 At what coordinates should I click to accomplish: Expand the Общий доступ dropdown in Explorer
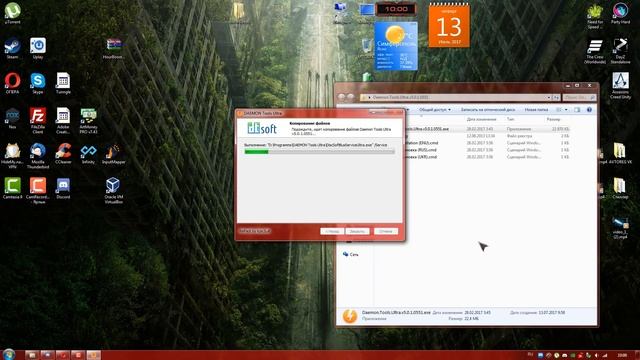coord(435,109)
